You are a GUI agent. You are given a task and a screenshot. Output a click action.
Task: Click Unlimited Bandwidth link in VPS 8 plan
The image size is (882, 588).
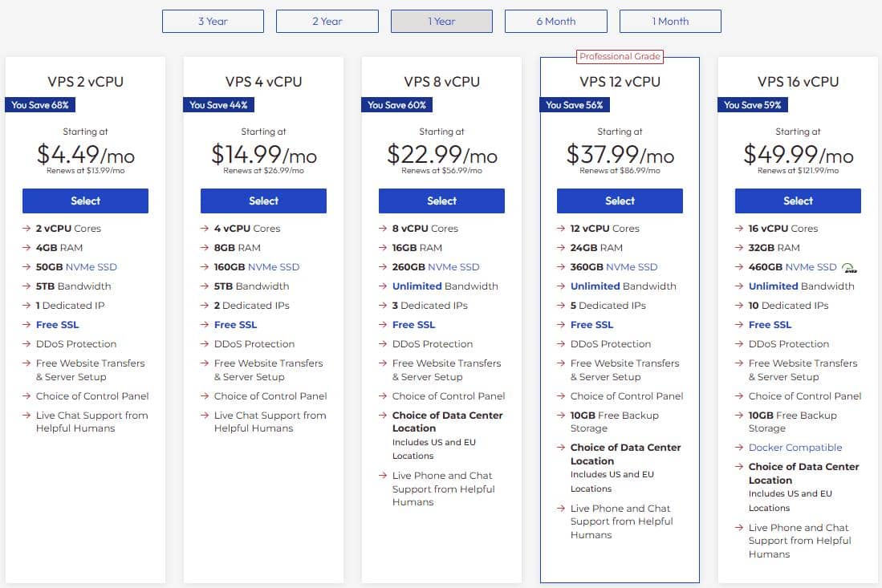point(417,286)
